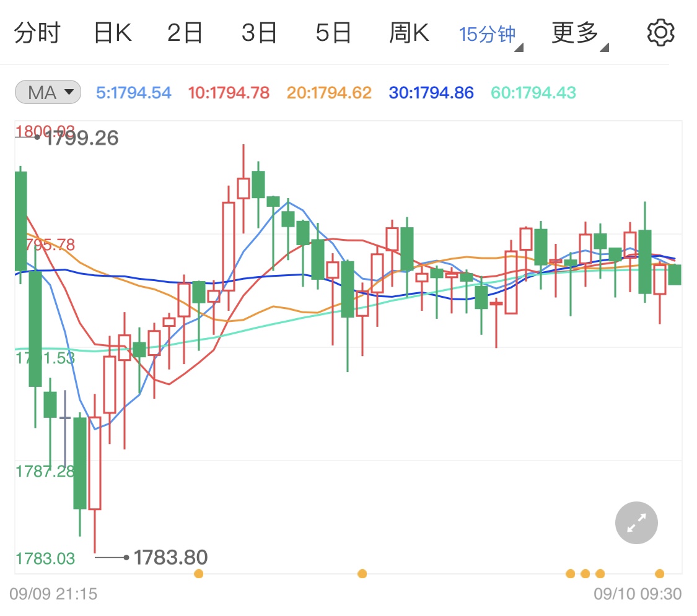This screenshot has width=697, height=616.
Task: Toggle the green MA60 line via its 60:1794.43 label
Action: tap(533, 92)
